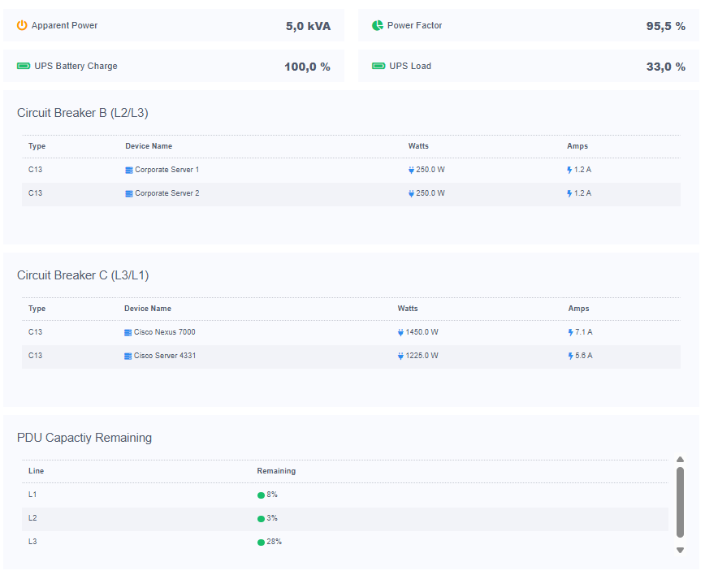705x588 pixels.
Task: Click the green status dot for L3 28%
Action: coord(261,542)
